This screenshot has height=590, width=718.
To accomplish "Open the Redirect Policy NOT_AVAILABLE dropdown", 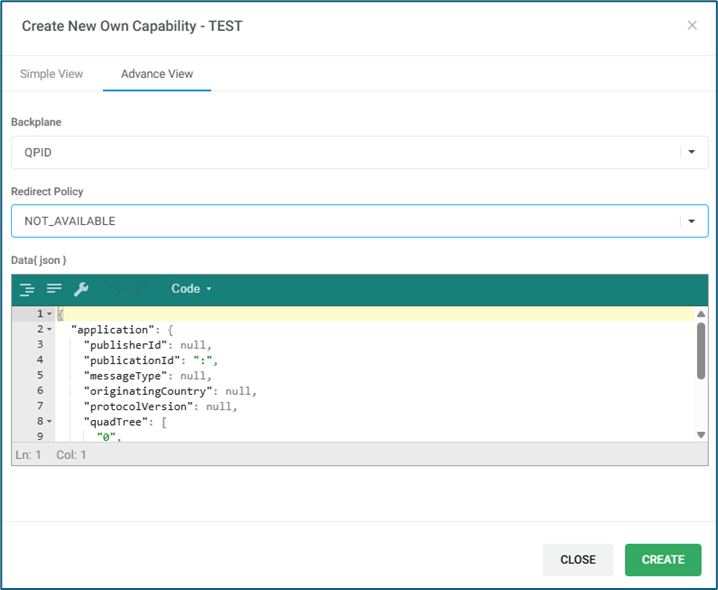I will [x=359, y=221].
